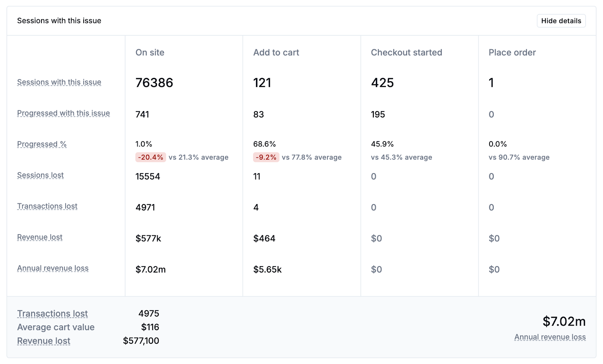The image size is (603, 364).
Task: Click Revenue lost label in the table rows
Action: click(x=40, y=238)
